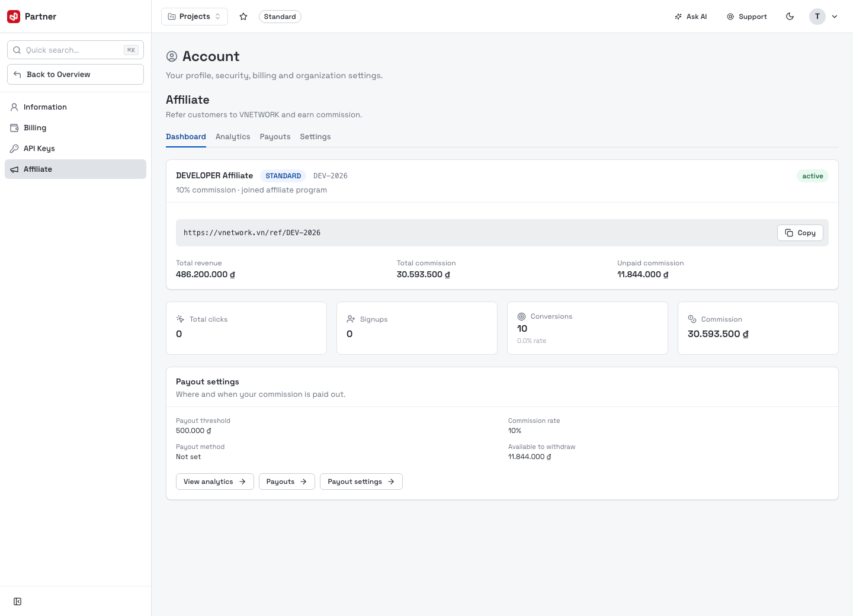Open Ask AI sparkle assistant
The width and height of the screenshot is (853, 616).
pos(691,17)
